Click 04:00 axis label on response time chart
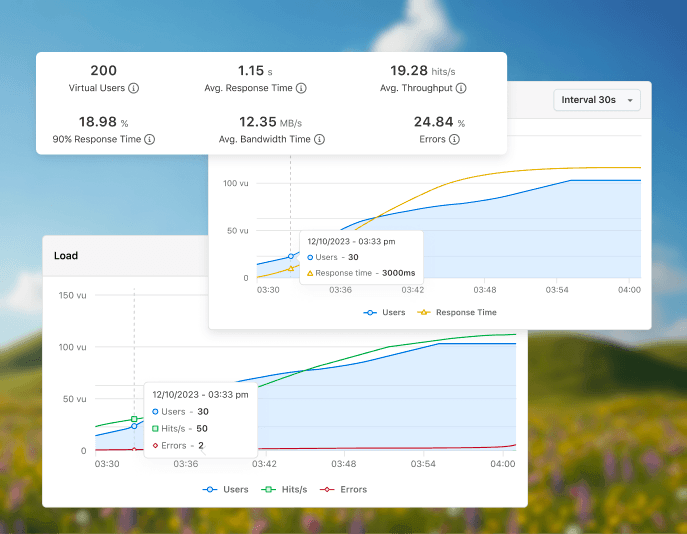Screen dimensions: 687x534 629,290
